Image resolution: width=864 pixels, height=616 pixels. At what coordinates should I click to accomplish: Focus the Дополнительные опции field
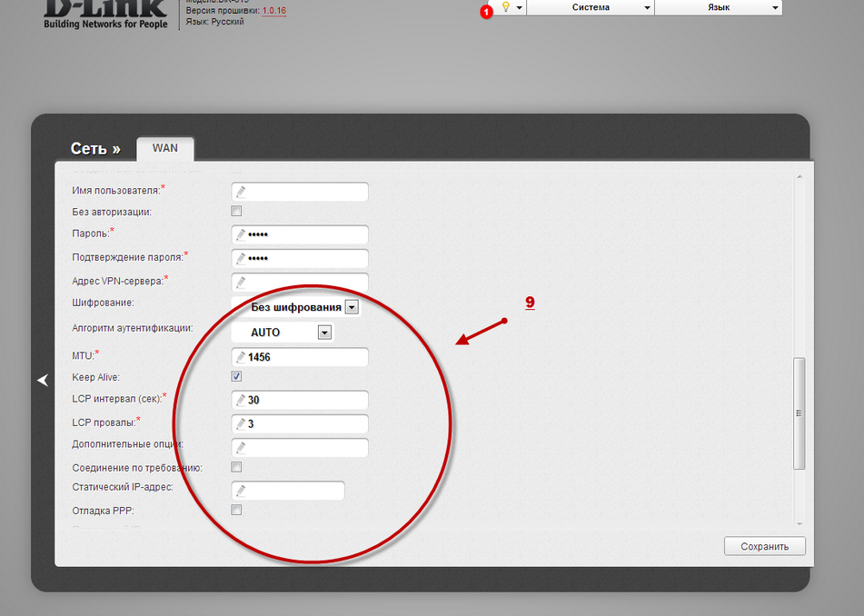pyautogui.click(x=300, y=447)
